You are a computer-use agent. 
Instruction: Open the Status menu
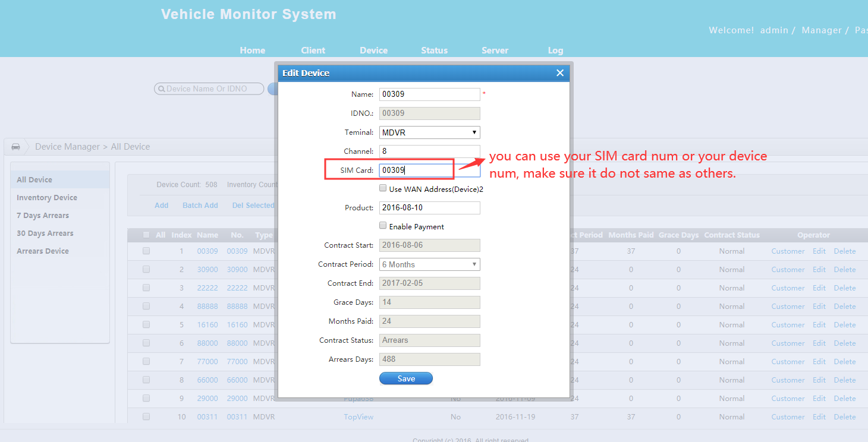pyautogui.click(x=435, y=50)
